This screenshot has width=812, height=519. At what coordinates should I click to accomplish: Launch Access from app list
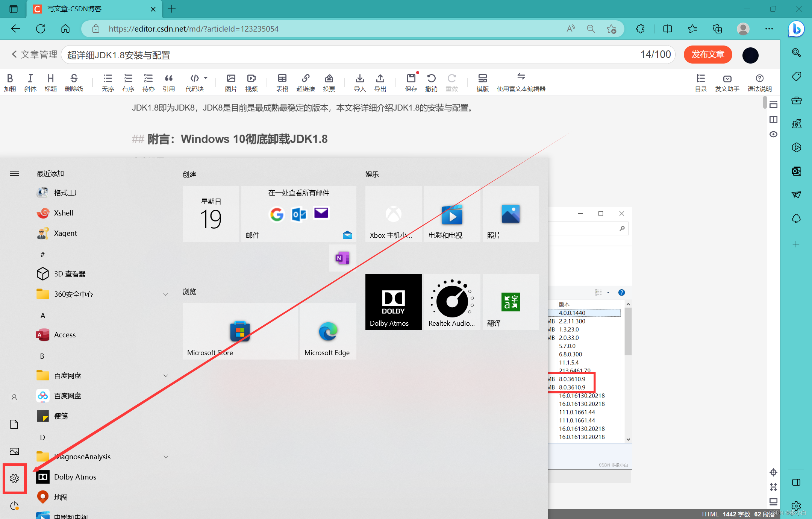point(101,335)
